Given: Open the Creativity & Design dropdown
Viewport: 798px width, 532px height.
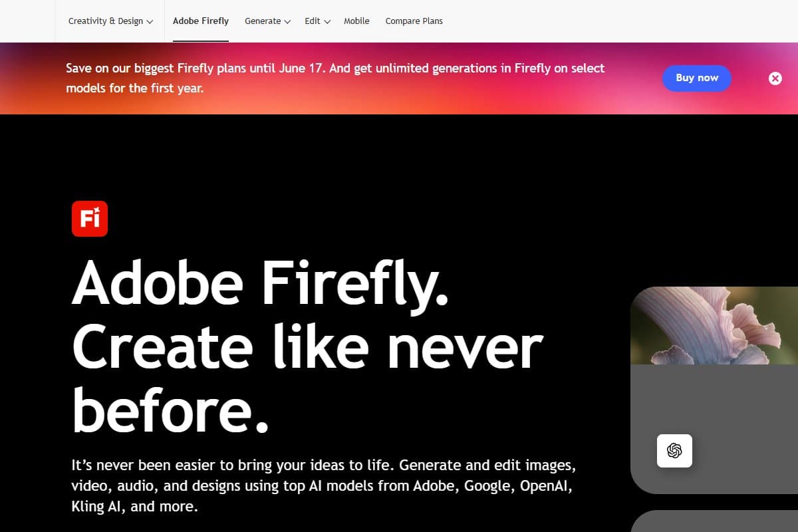Looking at the screenshot, I should 111,21.
